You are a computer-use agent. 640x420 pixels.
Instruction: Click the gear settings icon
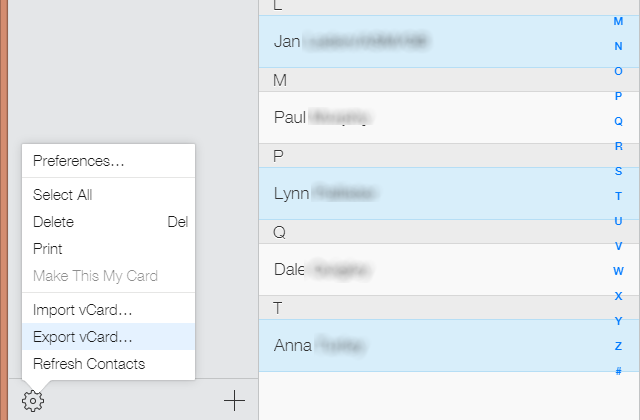pos(33,401)
